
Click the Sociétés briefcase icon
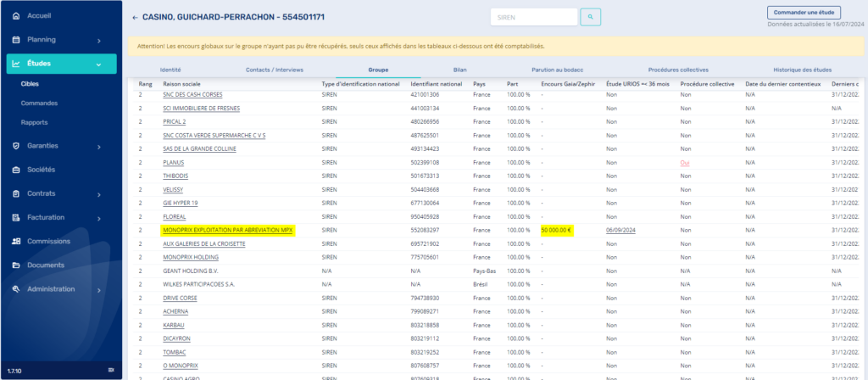16,170
